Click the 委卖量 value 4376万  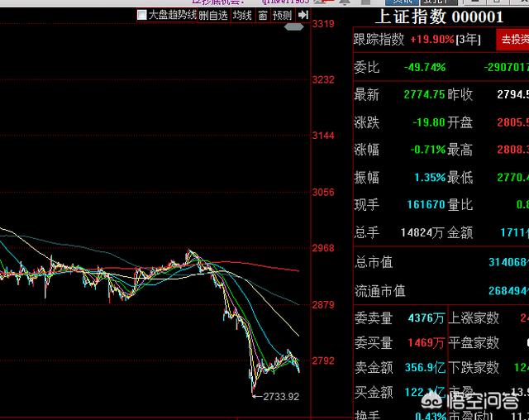coord(427,318)
